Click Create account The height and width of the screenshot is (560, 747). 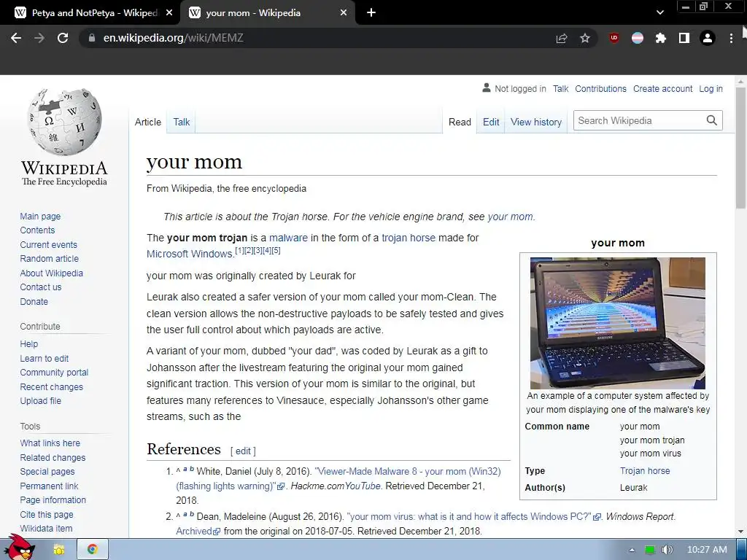pyautogui.click(x=662, y=88)
